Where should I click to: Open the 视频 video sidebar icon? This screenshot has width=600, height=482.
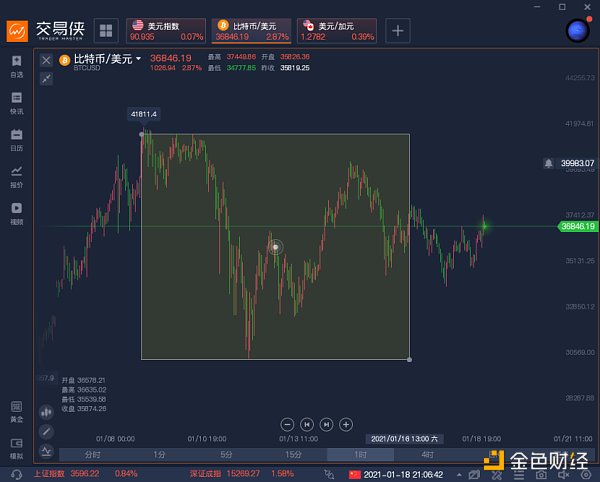pyautogui.click(x=16, y=213)
